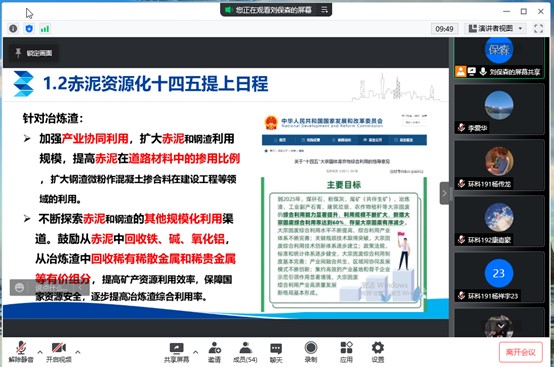The width and height of the screenshot is (554, 367).
Task: Start recording with 录制 button
Action: coord(311,353)
